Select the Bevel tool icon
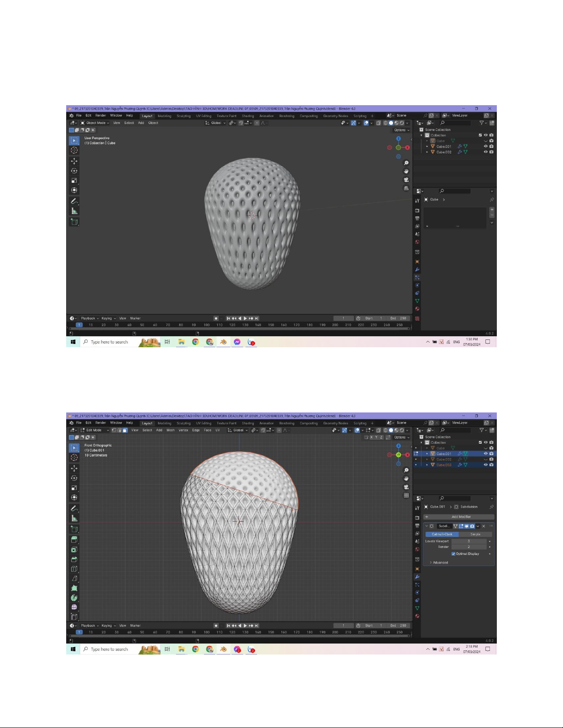This screenshot has width=563, height=728. click(74, 559)
